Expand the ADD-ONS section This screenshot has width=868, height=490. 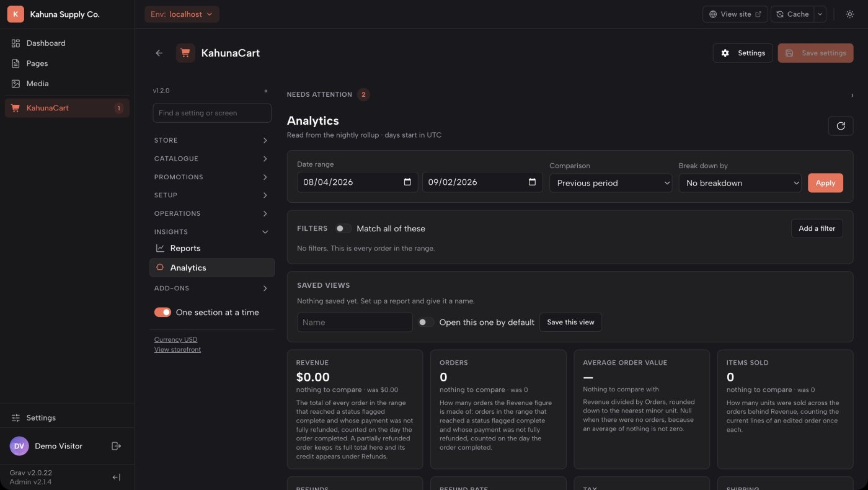211,288
